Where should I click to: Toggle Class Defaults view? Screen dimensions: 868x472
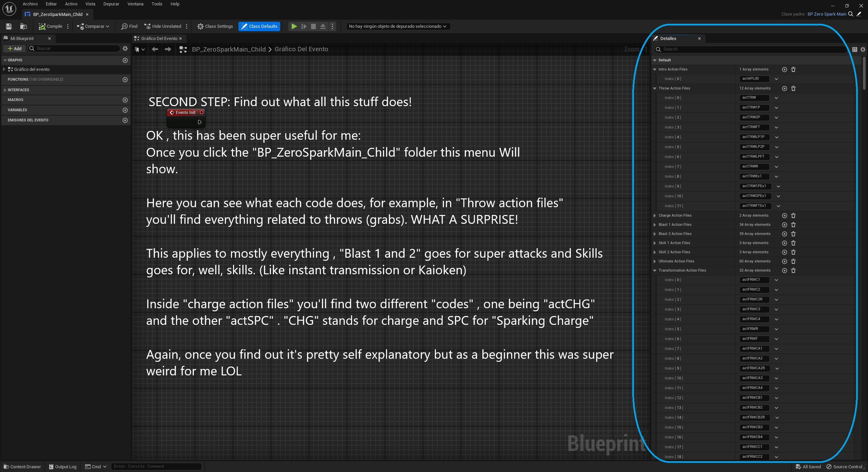[259, 26]
